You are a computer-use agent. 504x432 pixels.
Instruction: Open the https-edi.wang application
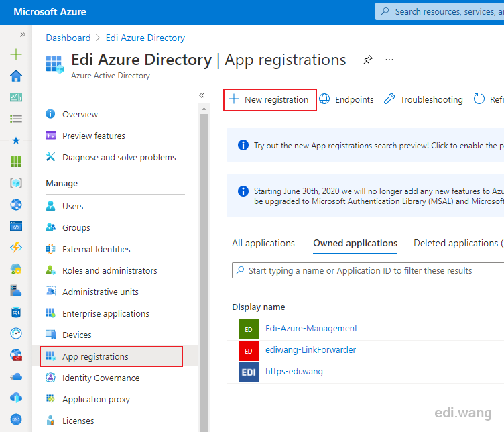[x=294, y=372]
